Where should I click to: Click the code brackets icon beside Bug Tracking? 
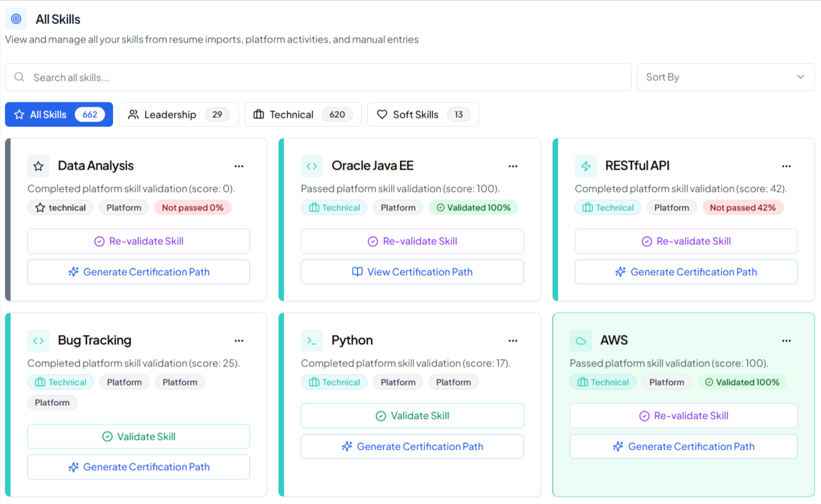pyautogui.click(x=38, y=341)
